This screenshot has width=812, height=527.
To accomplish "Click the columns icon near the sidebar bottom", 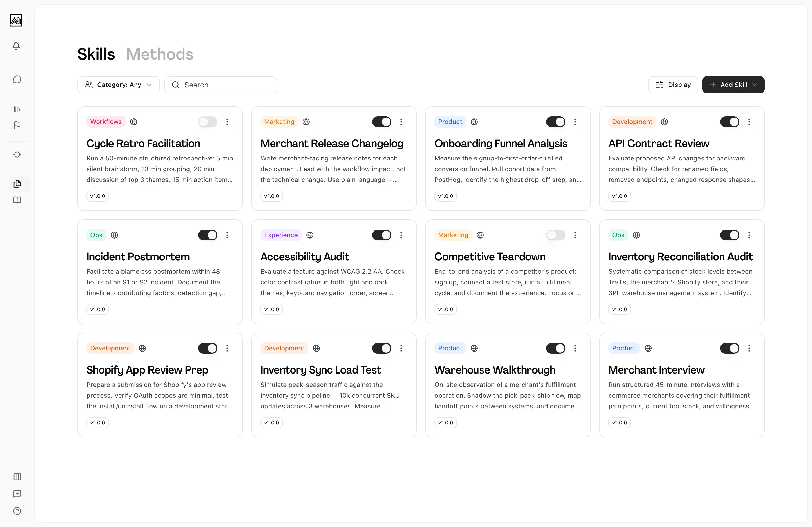I will click(17, 477).
